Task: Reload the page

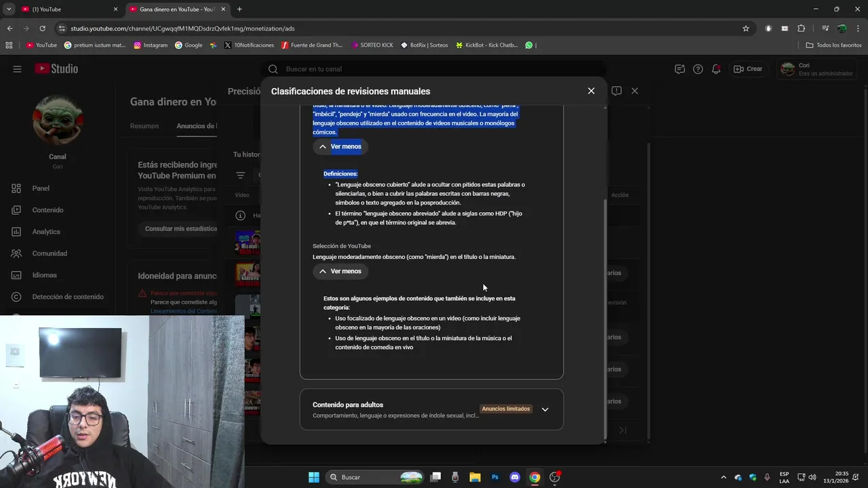Action: (42, 28)
